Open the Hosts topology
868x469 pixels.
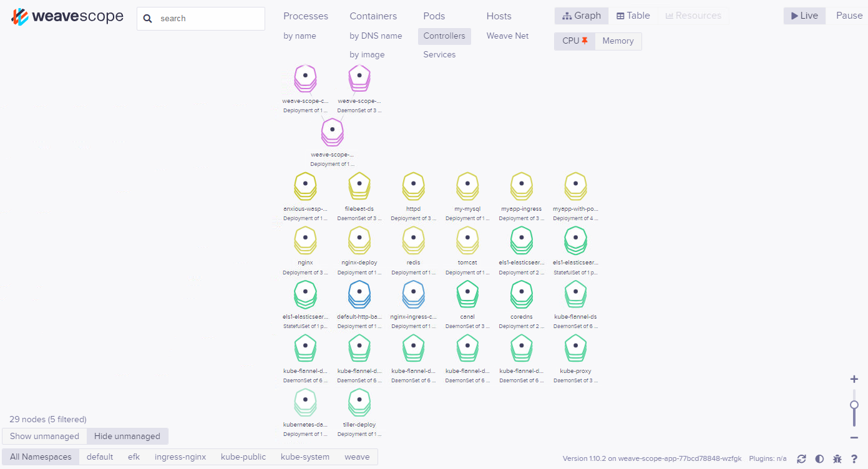(499, 16)
